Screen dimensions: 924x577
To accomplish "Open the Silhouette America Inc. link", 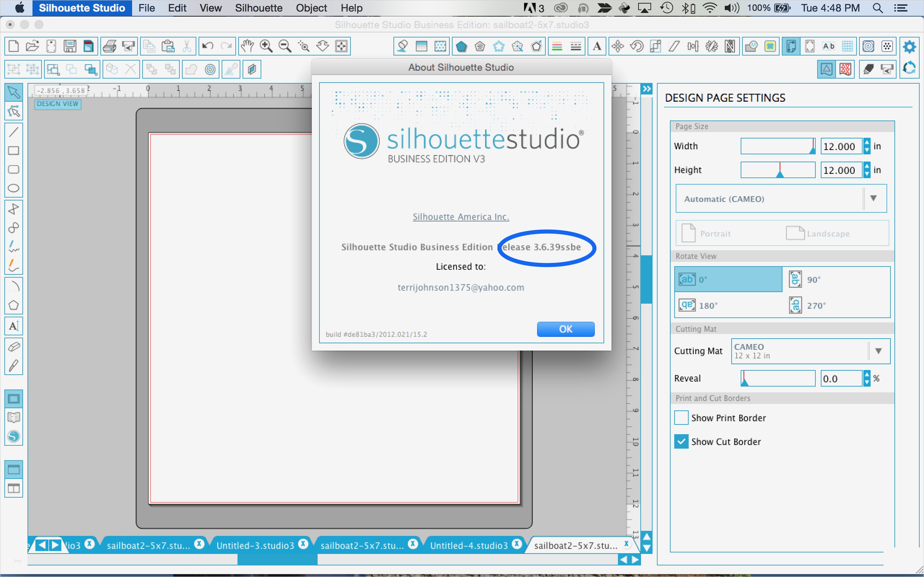I will (461, 217).
